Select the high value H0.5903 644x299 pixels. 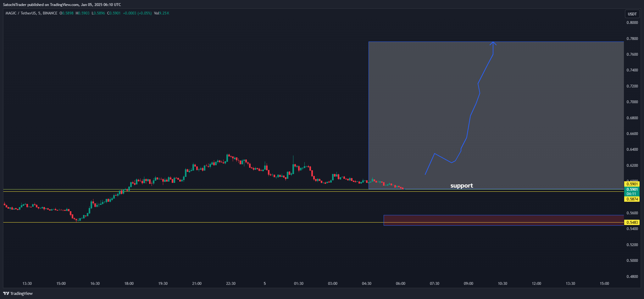tap(82, 13)
